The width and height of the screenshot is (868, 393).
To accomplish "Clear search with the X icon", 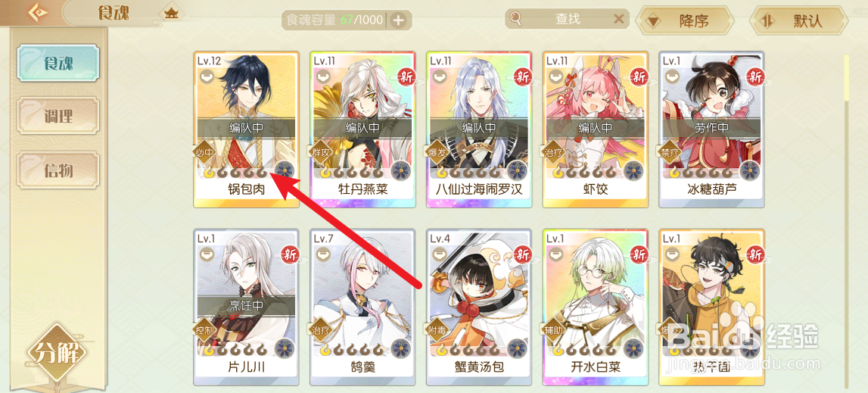I will pyautogui.click(x=619, y=20).
